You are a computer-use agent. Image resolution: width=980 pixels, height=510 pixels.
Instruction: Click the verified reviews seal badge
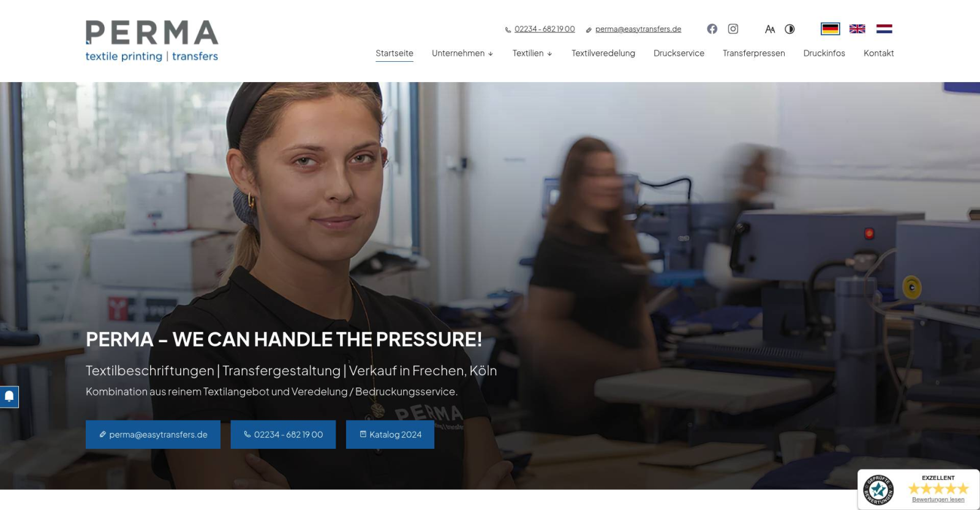(878, 490)
